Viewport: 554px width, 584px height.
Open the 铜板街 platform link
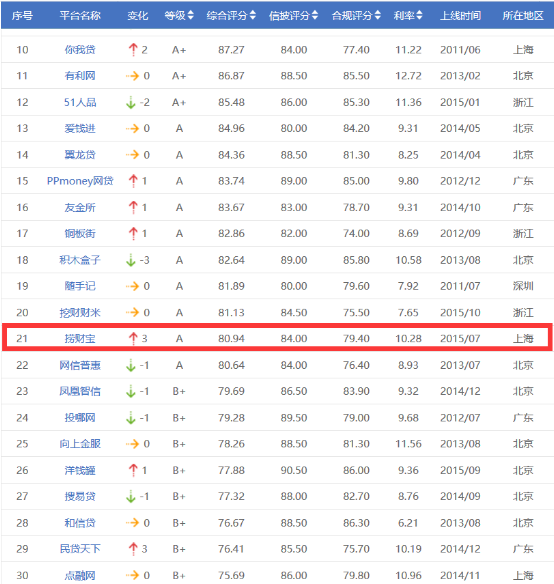[x=80, y=234]
